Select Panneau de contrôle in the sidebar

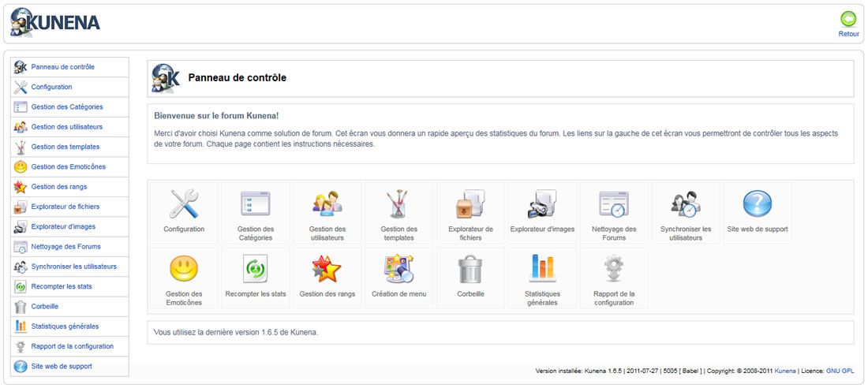pos(69,67)
